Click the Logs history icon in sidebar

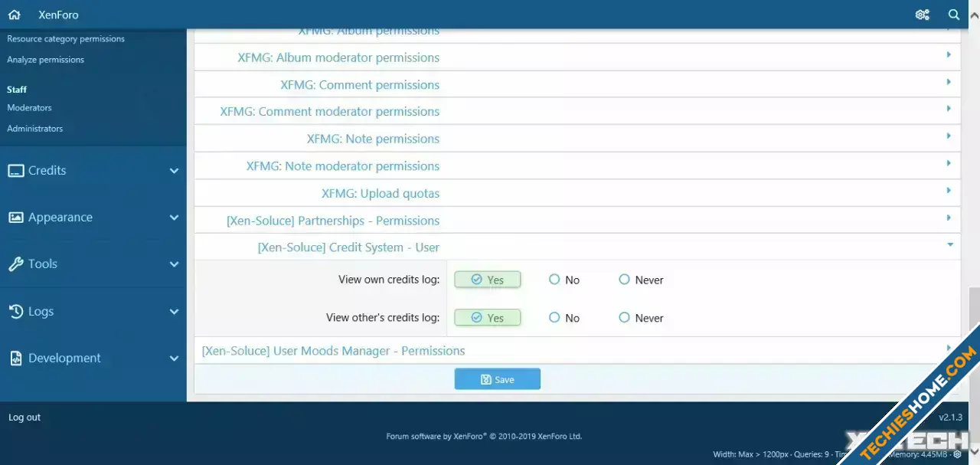[x=16, y=312]
